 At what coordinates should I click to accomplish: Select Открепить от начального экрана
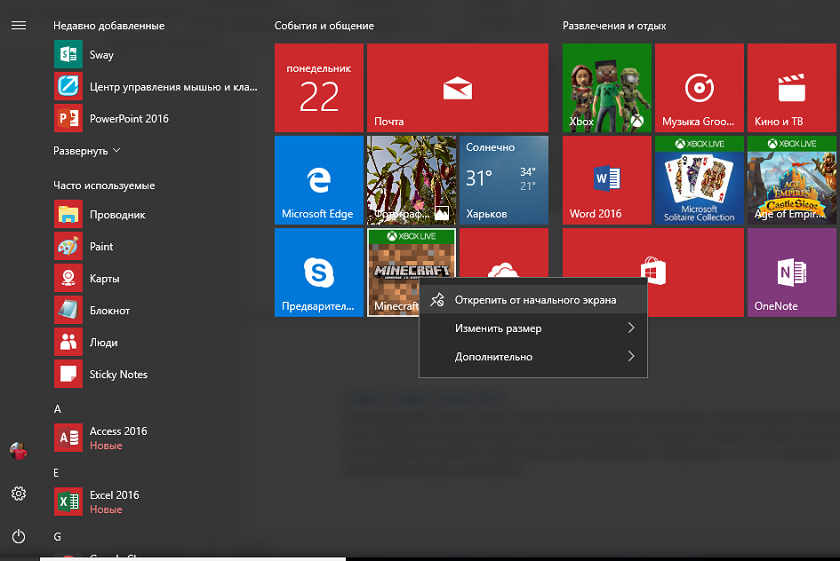coord(533,300)
